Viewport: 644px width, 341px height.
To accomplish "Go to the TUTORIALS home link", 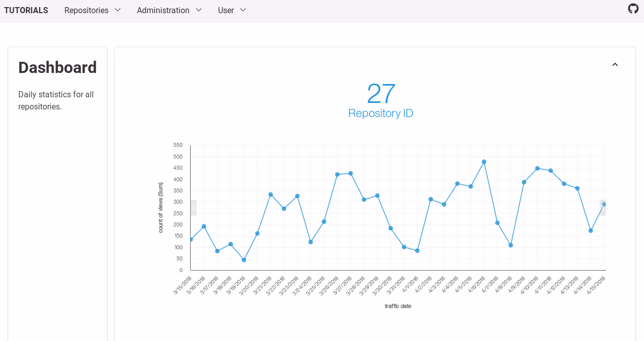I will [x=26, y=10].
